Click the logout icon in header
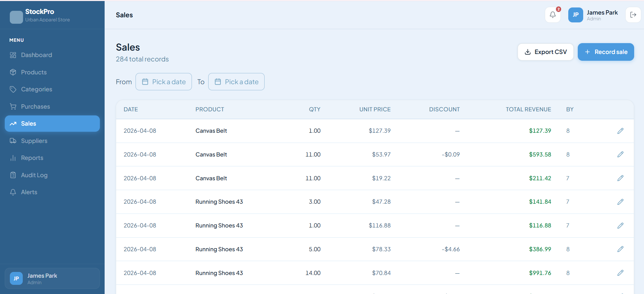Image resolution: width=644 pixels, height=294 pixels. tap(633, 15)
